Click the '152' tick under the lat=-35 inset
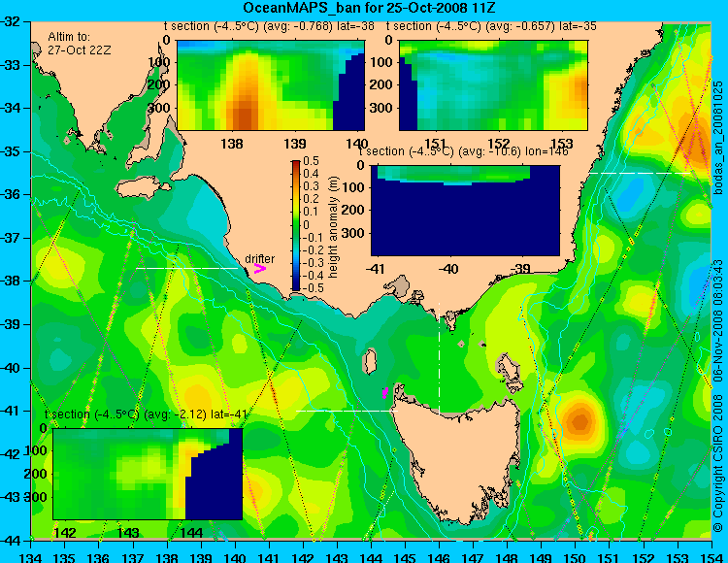 click(x=499, y=144)
